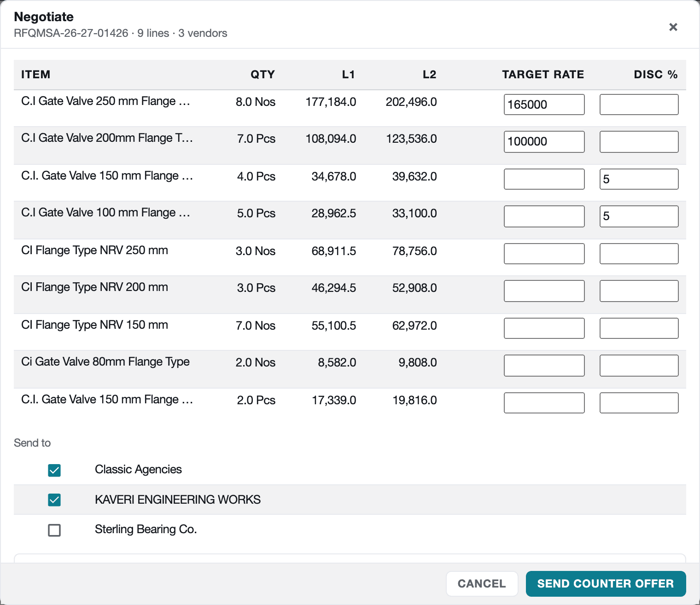Click quantity '8.0 Nos'
This screenshot has width=700, height=605.
pos(256,102)
